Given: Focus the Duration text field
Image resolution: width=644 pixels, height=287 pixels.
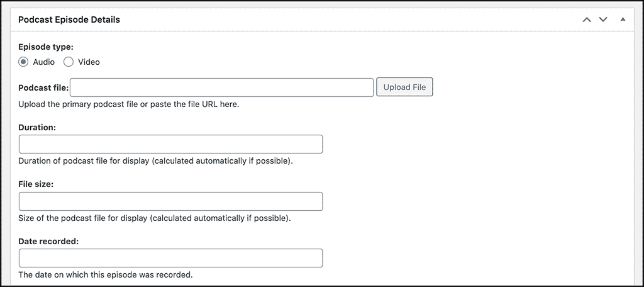Looking at the screenshot, I should [x=171, y=144].
